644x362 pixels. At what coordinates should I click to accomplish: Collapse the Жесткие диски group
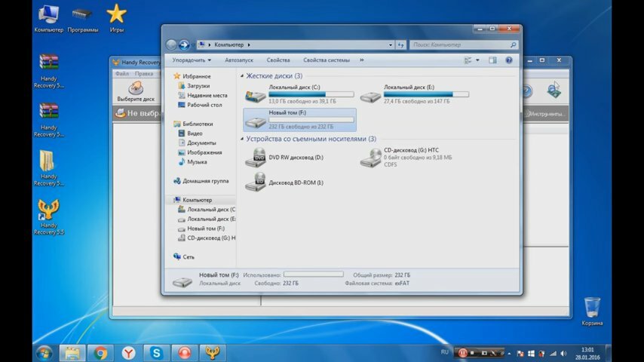[242, 76]
